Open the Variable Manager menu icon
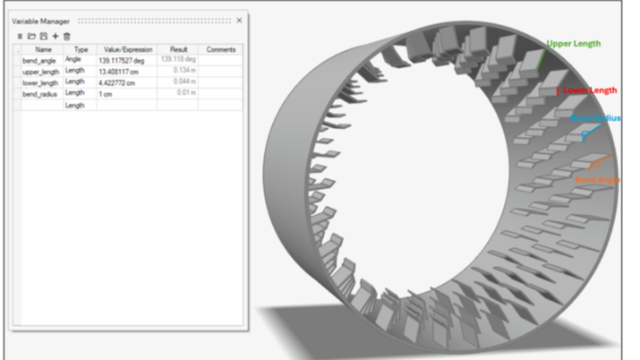The width and height of the screenshot is (640, 360). (x=20, y=36)
